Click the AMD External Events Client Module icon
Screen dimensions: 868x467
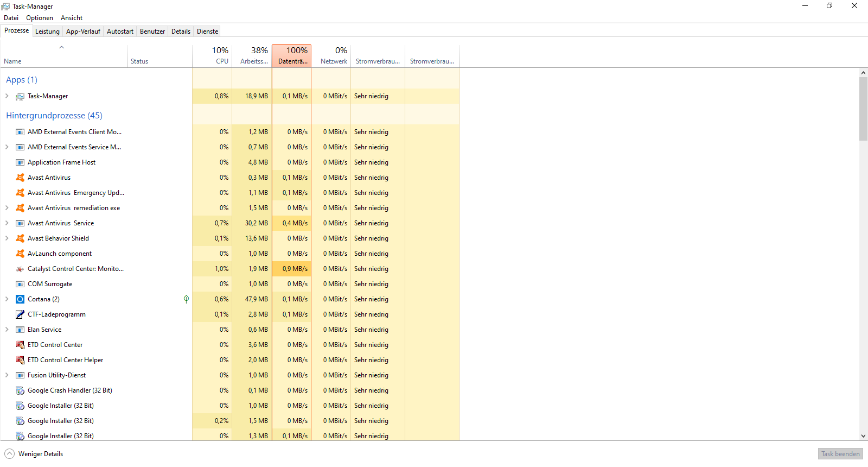tap(20, 132)
